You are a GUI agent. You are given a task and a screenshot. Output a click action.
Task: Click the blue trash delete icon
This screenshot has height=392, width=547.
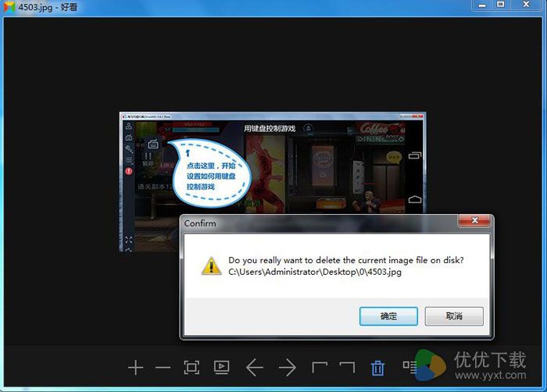(377, 368)
